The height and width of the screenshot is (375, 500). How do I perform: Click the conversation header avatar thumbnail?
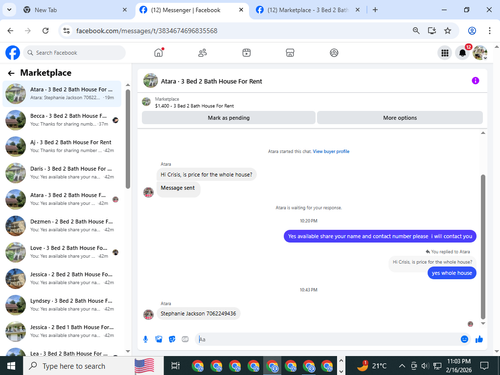[x=150, y=81]
